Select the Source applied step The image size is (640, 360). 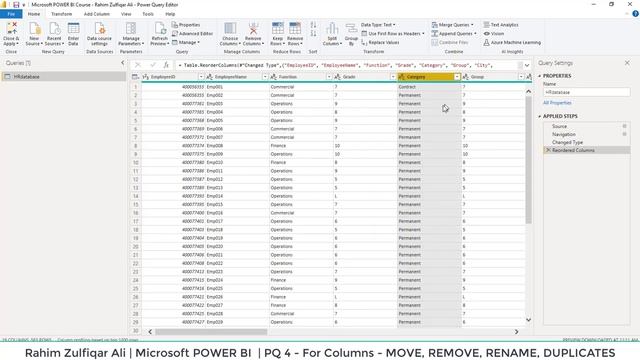[x=560, y=126]
